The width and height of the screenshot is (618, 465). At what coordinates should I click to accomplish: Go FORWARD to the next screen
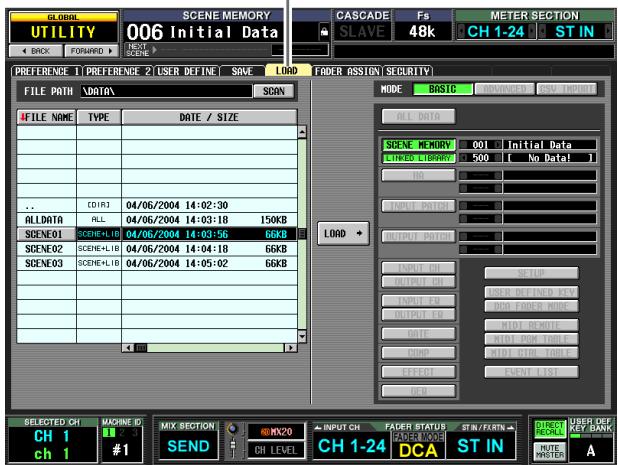click(x=92, y=51)
